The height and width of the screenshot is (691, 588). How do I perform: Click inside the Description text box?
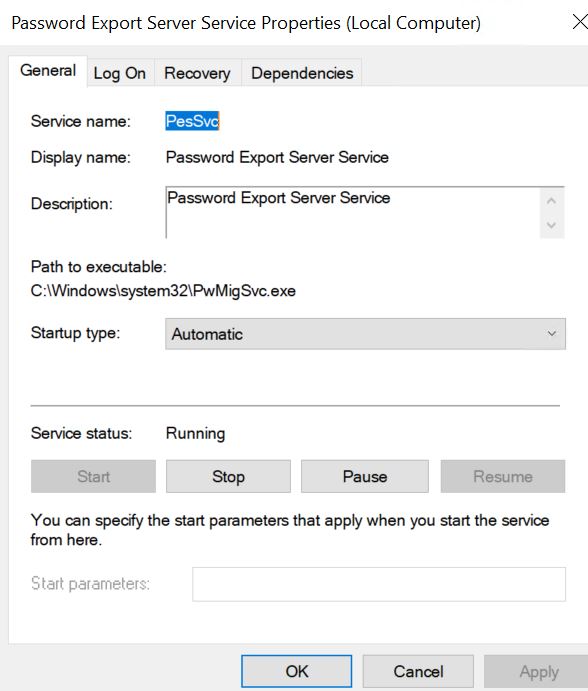point(353,212)
